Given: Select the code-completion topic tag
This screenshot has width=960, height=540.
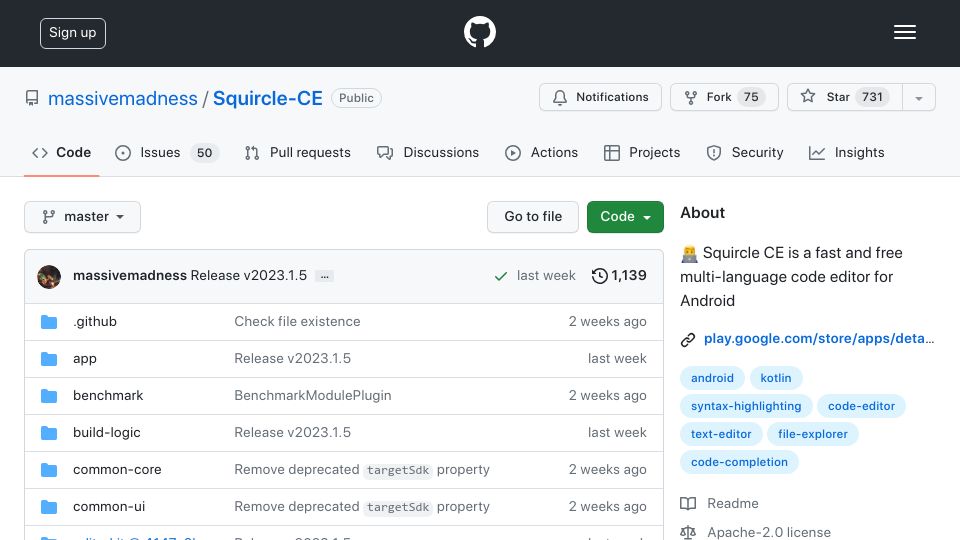Looking at the screenshot, I should [x=739, y=462].
